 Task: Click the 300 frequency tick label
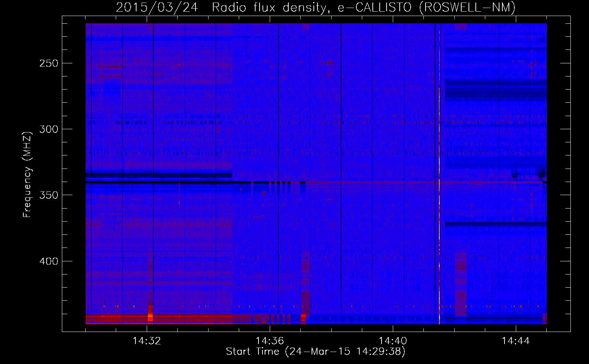(x=49, y=129)
